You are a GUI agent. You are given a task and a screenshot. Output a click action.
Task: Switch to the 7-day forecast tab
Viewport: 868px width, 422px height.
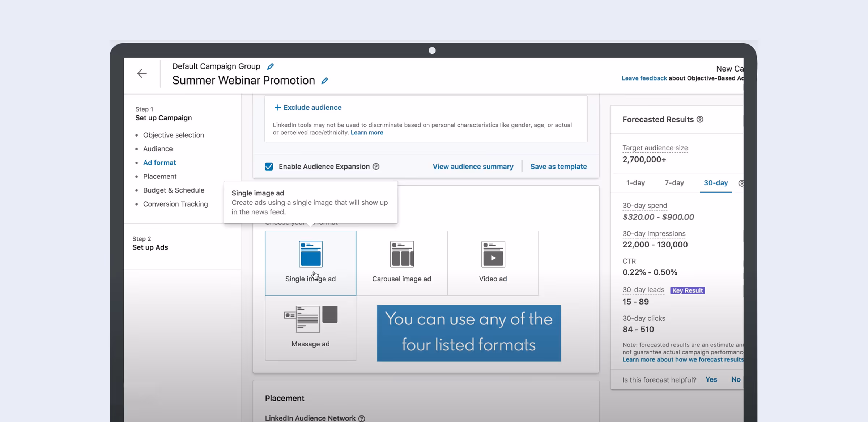click(x=674, y=183)
